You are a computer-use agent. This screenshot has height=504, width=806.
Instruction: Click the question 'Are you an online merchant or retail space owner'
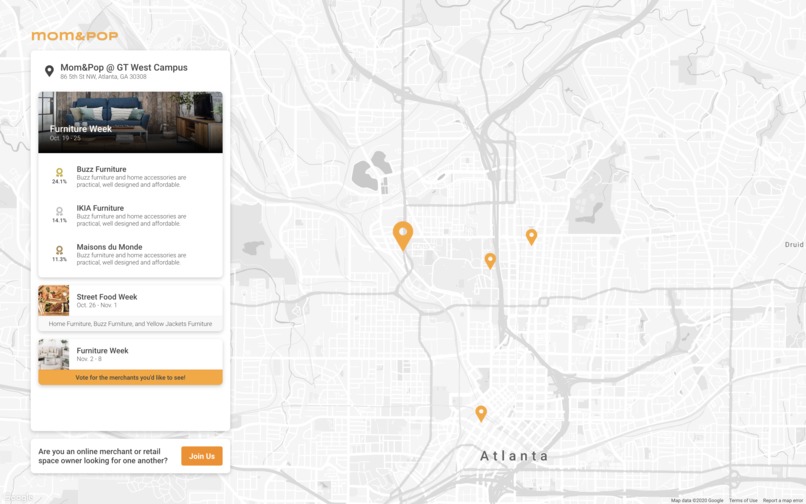pos(103,456)
